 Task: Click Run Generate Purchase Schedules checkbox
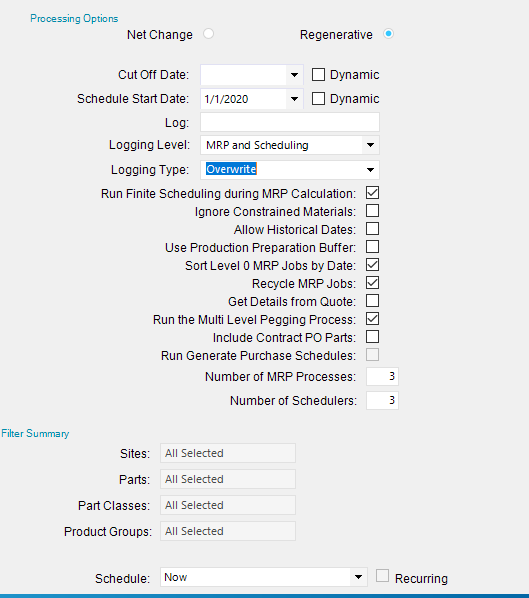pyautogui.click(x=372, y=355)
